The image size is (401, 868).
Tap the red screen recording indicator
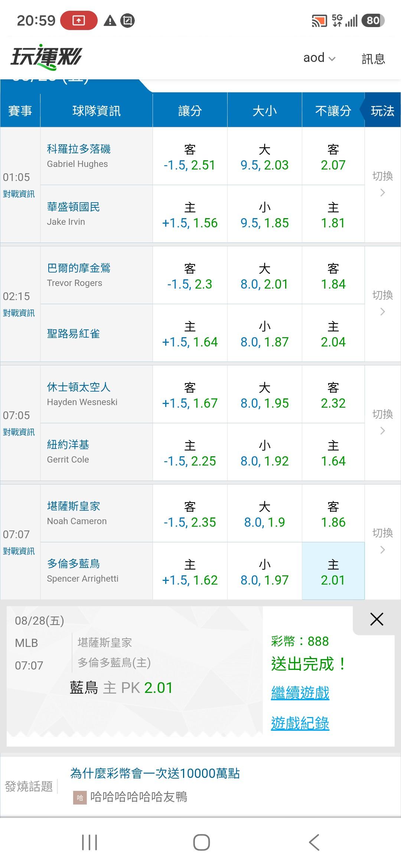pyautogui.click(x=79, y=20)
